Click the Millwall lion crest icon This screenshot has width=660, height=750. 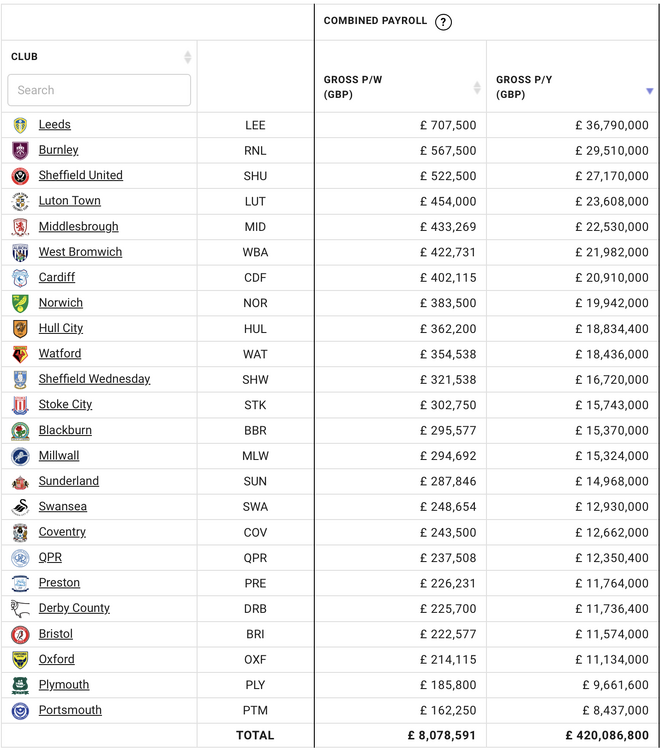click(20, 456)
